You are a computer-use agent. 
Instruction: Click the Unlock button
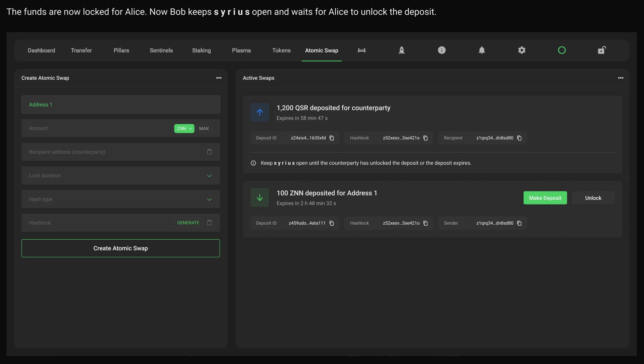tap(593, 198)
